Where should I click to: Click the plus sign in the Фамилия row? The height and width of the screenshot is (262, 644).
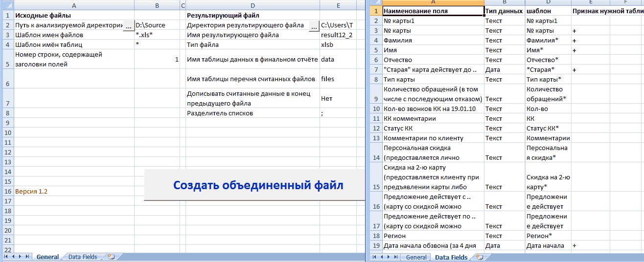click(575, 41)
